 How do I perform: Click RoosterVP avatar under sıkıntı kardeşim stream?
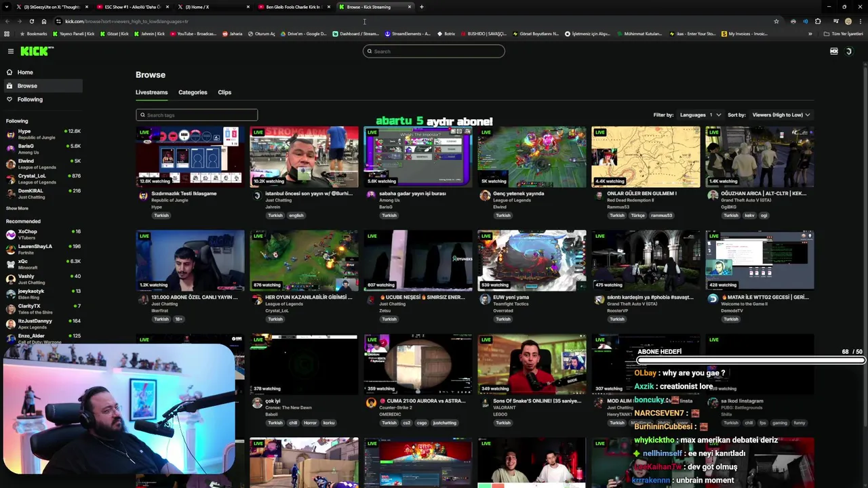point(599,300)
